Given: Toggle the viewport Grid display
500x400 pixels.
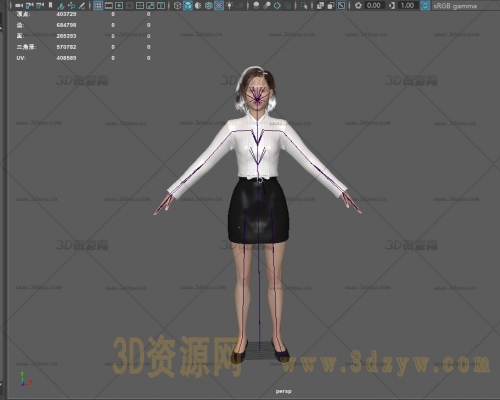Looking at the screenshot, I should click(x=98, y=5).
